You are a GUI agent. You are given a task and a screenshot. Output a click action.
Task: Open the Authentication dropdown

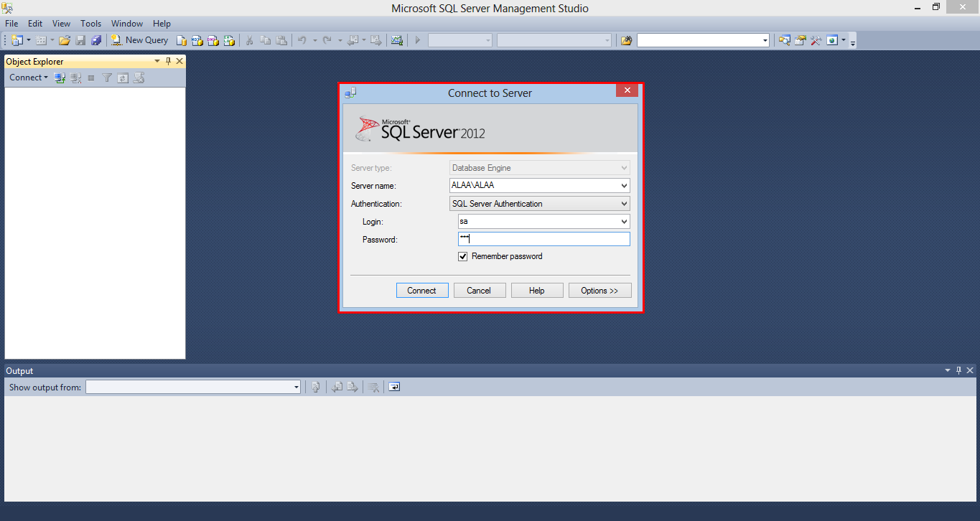click(624, 204)
